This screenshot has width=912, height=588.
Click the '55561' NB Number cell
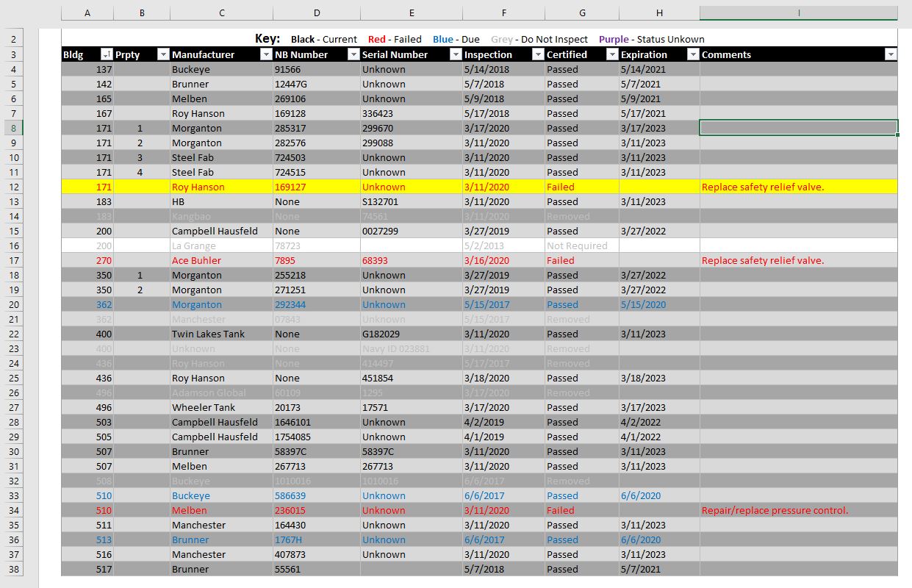tap(317, 569)
